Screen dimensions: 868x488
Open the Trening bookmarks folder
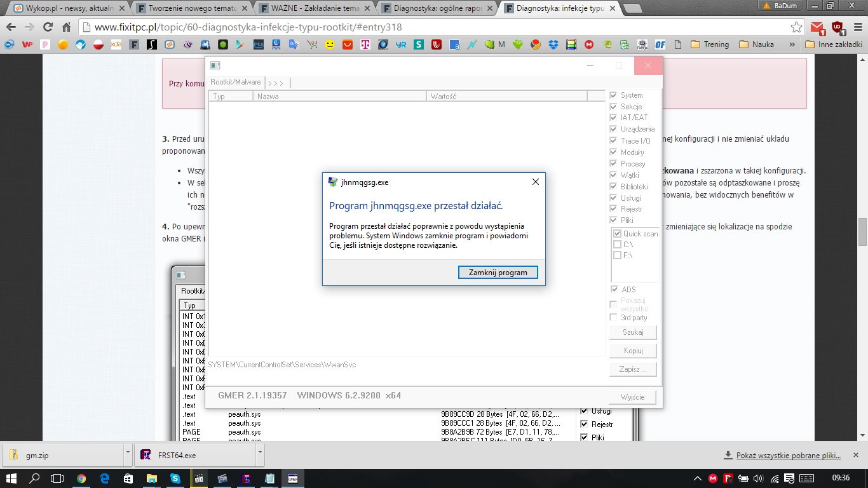(x=710, y=44)
